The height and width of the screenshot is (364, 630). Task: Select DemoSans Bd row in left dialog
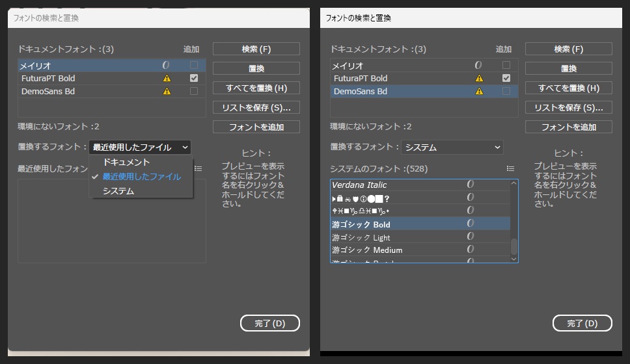coord(112,91)
